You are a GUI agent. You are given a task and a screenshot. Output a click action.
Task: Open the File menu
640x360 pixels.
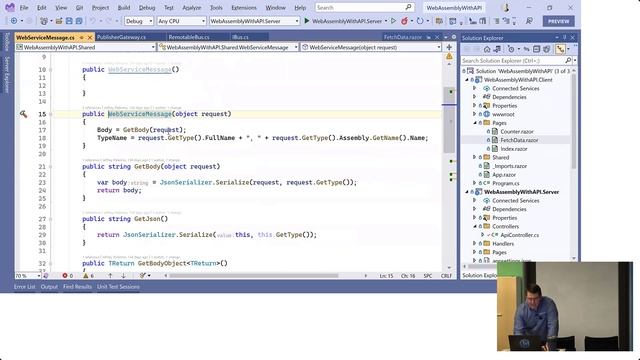pyautogui.click(x=24, y=8)
